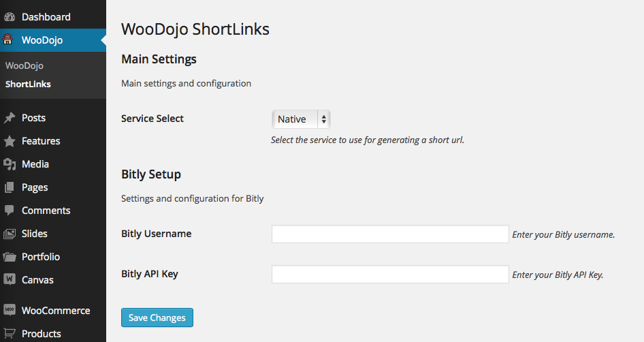
Task: Click the Canvas W icon
Action: (10, 279)
